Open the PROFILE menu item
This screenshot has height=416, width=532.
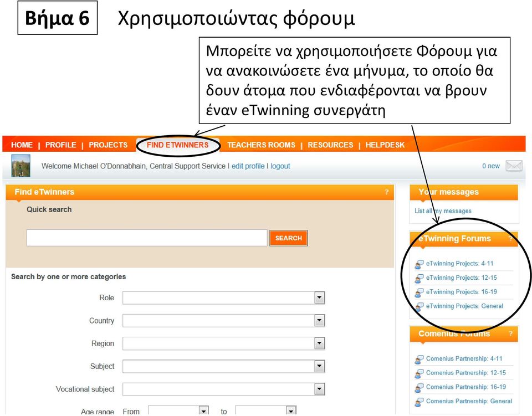pos(61,145)
